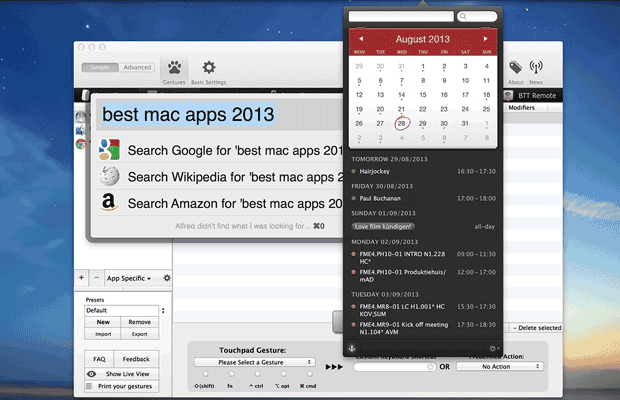Click Import preset button
The image size is (620, 400).
103,334
